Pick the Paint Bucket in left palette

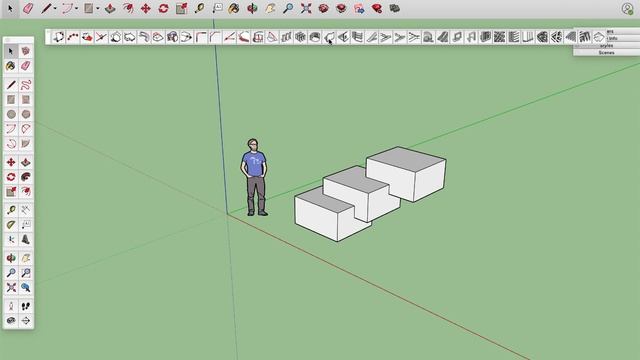(11, 66)
